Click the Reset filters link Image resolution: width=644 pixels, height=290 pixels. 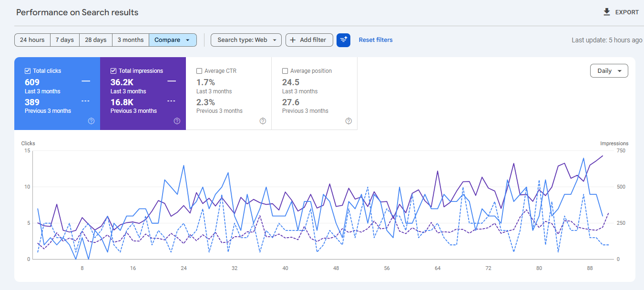click(376, 40)
